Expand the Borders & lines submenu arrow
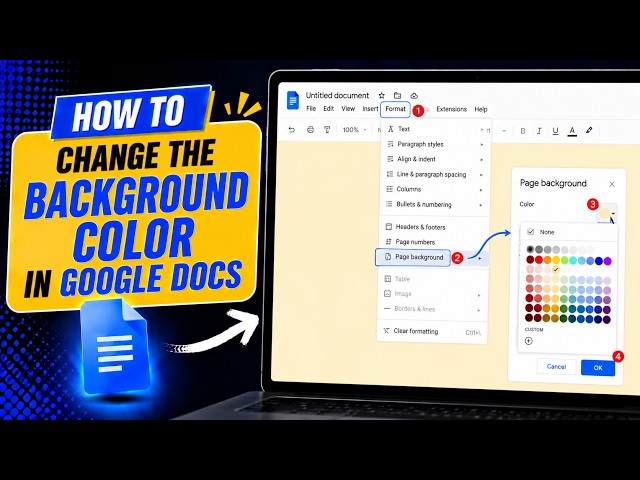640x480 pixels. pyautogui.click(x=479, y=310)
